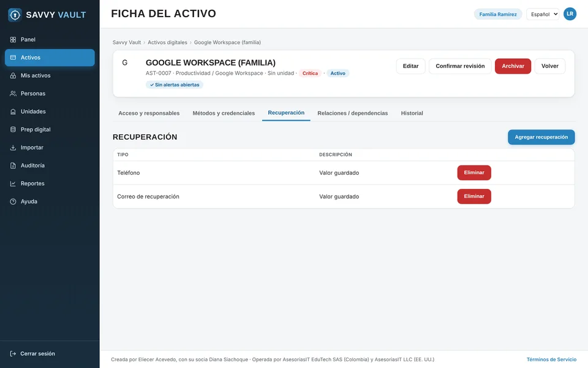
Task: Click the Reportes chart icon
Action: [x=13, y=183]
